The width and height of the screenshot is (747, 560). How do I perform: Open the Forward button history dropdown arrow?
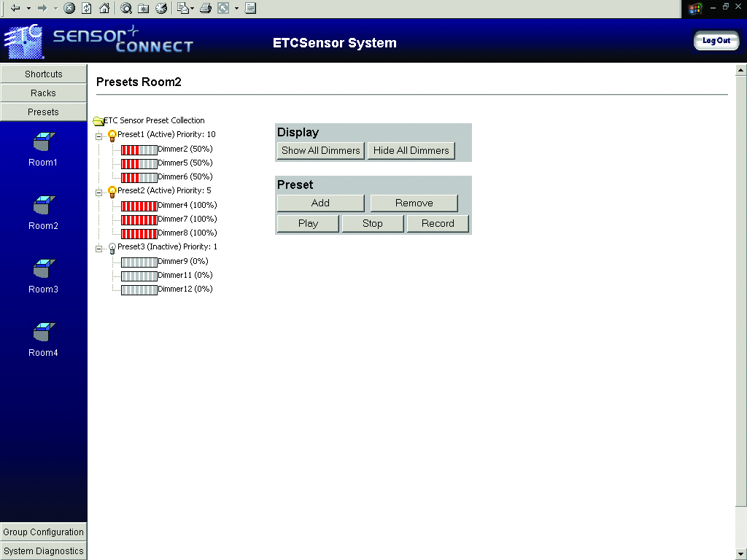tap(55, 8)
